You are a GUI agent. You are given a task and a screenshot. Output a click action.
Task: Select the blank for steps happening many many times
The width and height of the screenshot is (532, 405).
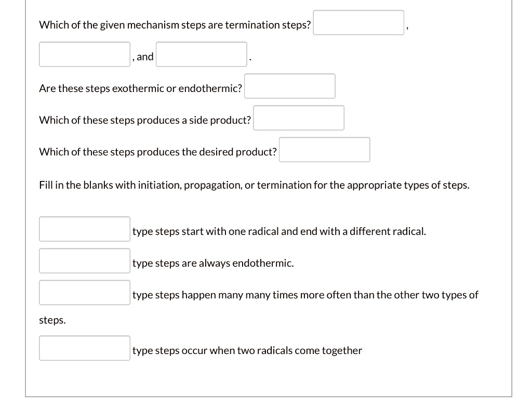(84, 292)
